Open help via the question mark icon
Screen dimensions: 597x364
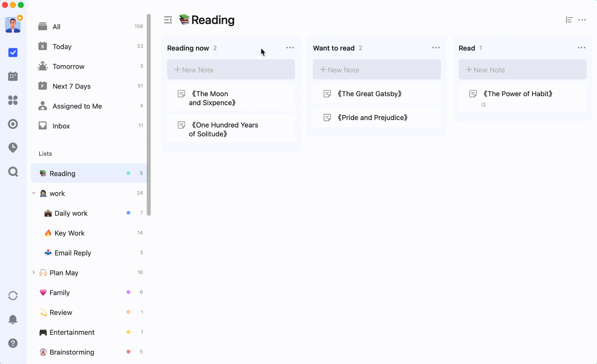13,343
